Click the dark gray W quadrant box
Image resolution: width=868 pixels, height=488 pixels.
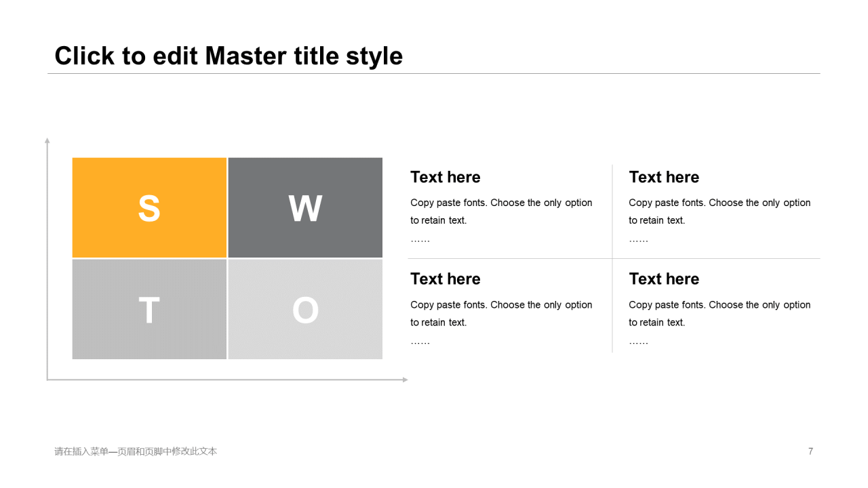305,207
